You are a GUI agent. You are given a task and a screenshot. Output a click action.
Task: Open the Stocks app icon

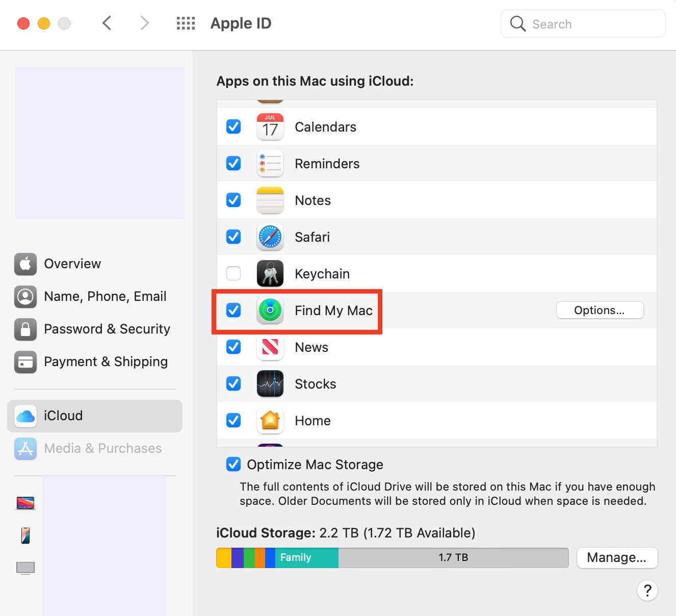click(270, 383)
